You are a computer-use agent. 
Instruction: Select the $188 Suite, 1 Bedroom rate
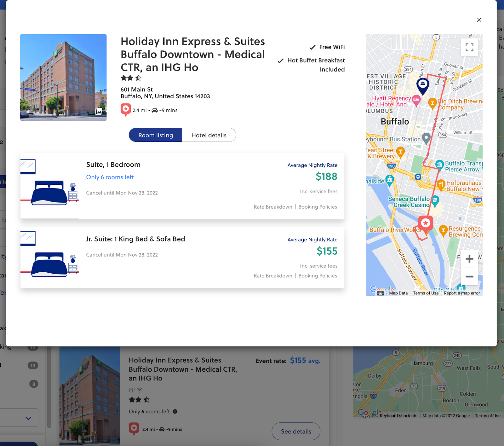point(326,177)
